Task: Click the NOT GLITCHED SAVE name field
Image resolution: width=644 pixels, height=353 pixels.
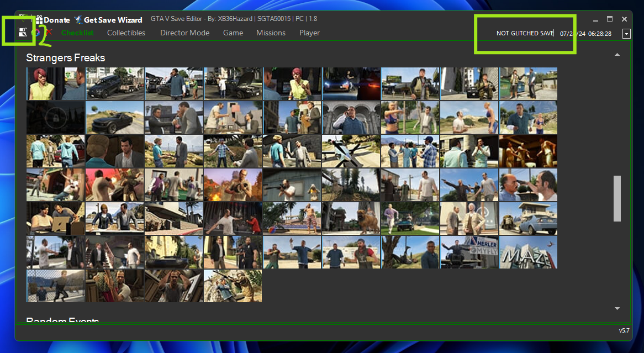Action: (525, 33)
